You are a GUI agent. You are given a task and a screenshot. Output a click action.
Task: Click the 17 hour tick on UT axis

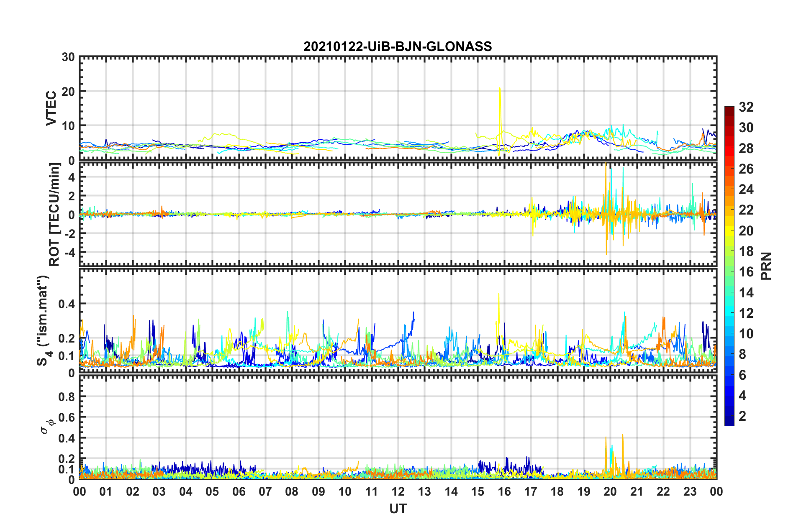point(531,491)
